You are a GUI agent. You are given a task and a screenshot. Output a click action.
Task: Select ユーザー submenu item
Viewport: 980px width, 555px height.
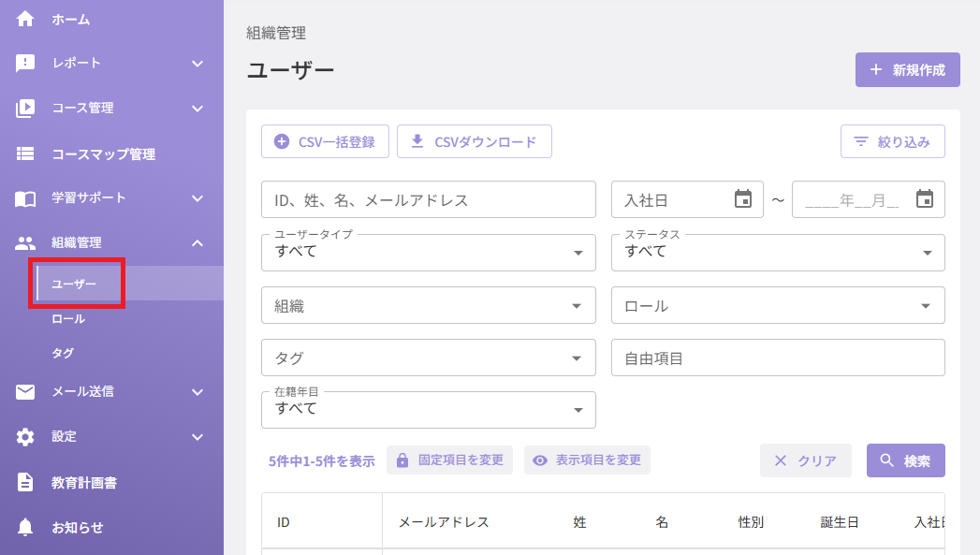[74, 284]
